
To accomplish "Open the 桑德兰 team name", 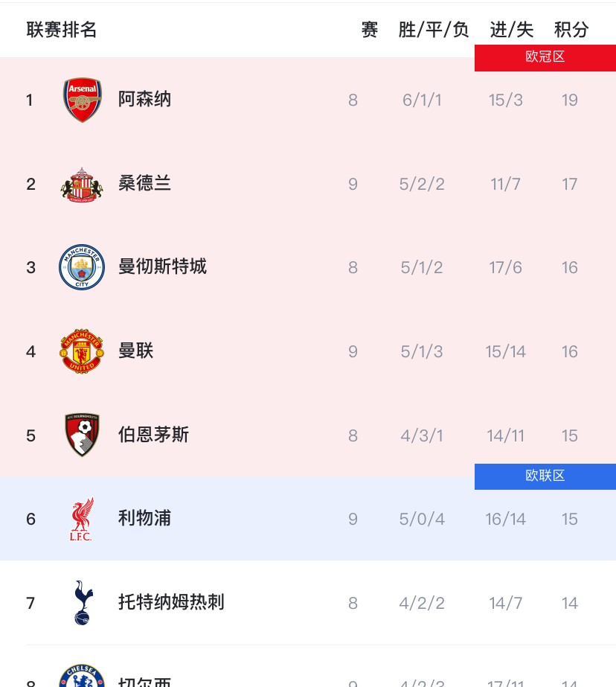I will coord(145,183).
